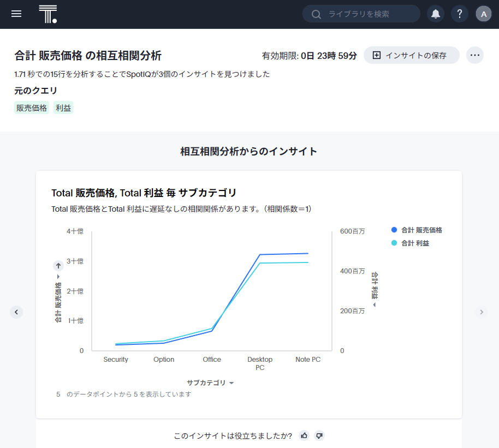Click the thumbs up feedback icon
Image resolution: width=499 pixels, height=448 pixels.
click(x=304, y=435)
